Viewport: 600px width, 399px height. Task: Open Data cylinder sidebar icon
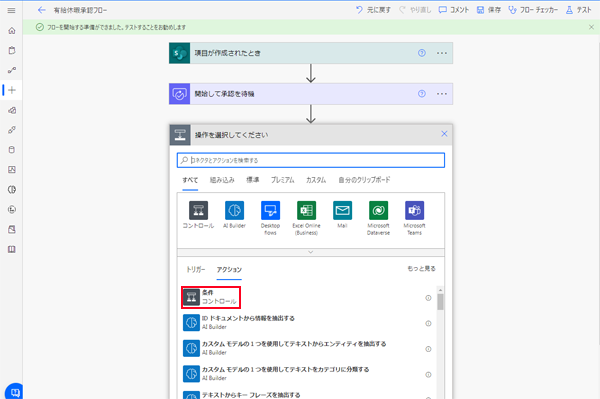12,150
